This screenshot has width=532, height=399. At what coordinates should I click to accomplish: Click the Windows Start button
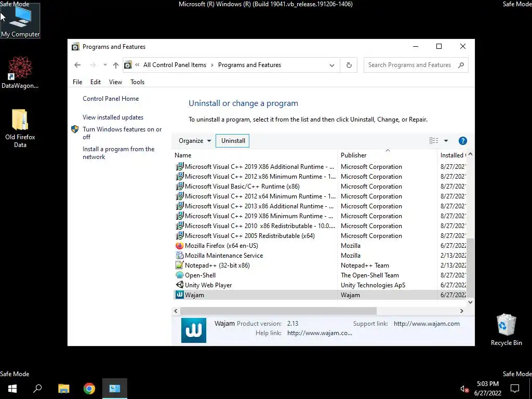12,389
